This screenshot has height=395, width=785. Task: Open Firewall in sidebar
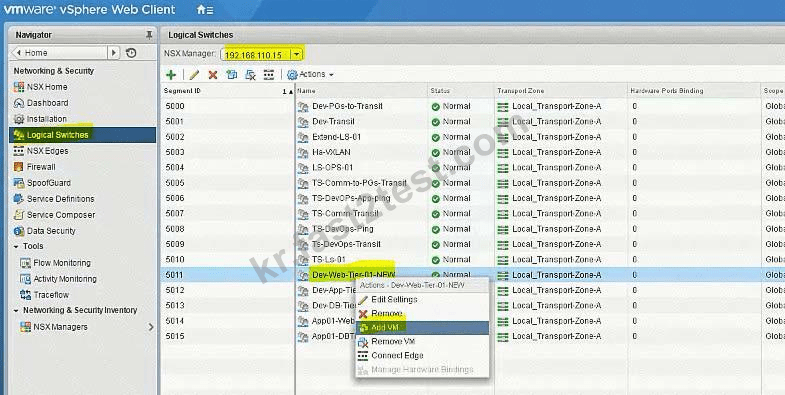click(x=41, y=167)
